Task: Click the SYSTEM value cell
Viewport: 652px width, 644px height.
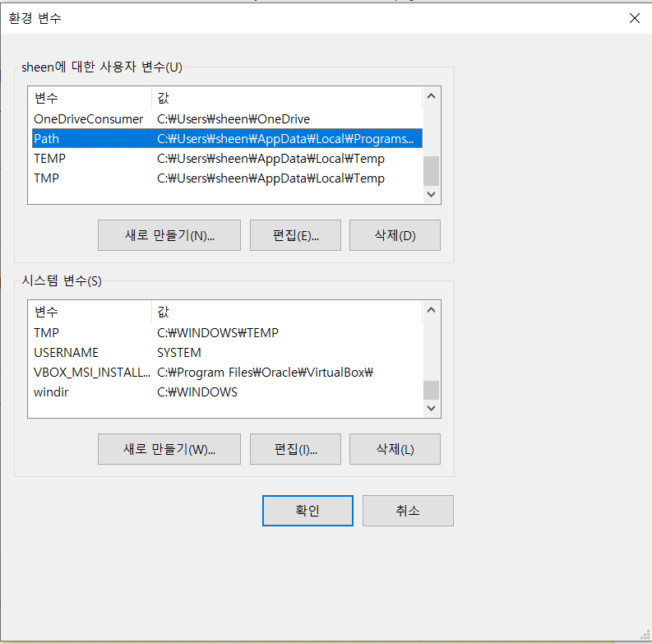Action: coord(178,352)
